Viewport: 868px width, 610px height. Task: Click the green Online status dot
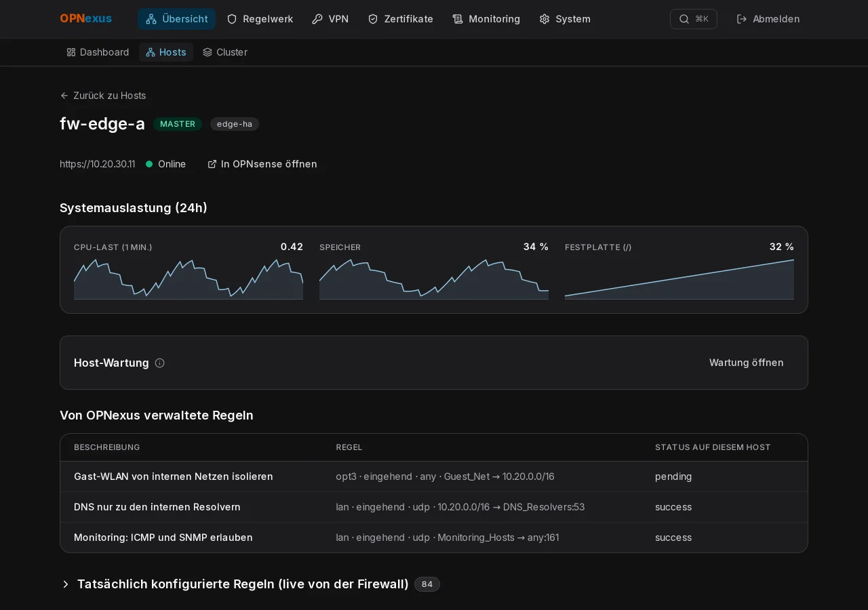pyautogui.click(x=149, y=164)
